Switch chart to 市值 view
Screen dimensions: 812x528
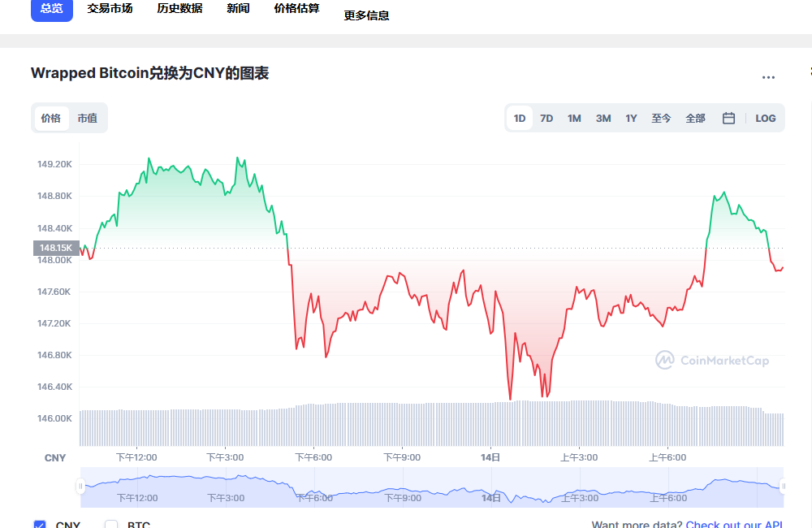(88, 118)
